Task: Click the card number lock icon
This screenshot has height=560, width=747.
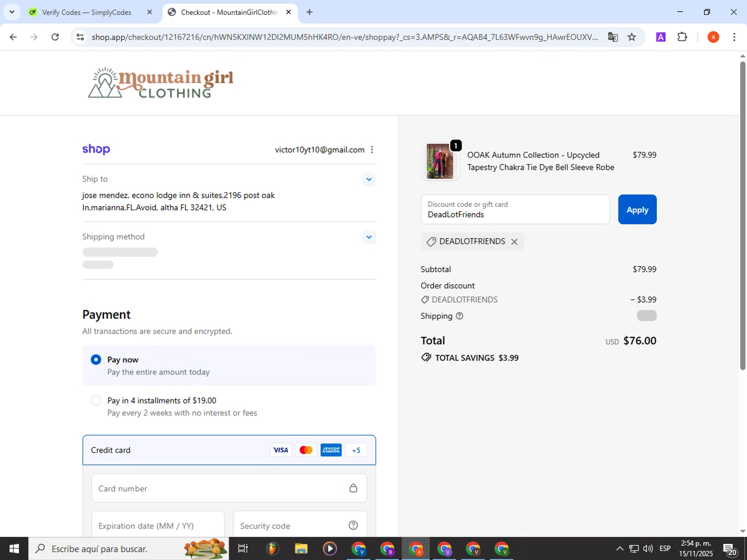Action: (353, 488)
